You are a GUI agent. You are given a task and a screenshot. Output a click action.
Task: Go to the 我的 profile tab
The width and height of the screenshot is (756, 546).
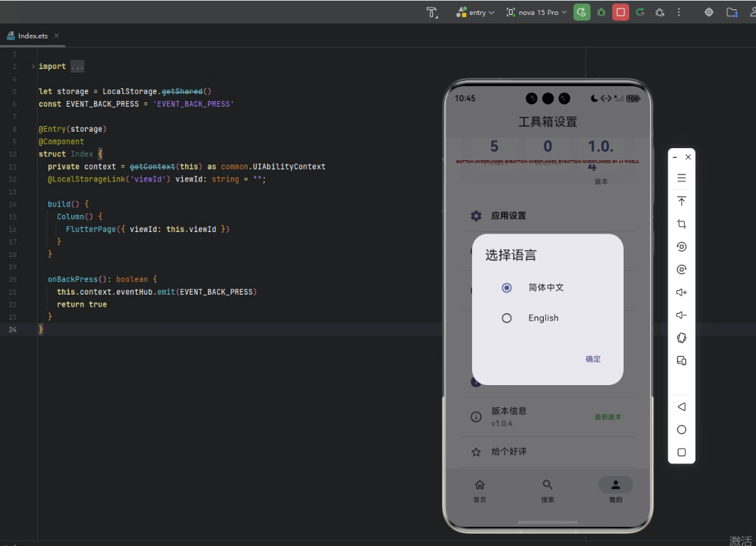[616, 490]
